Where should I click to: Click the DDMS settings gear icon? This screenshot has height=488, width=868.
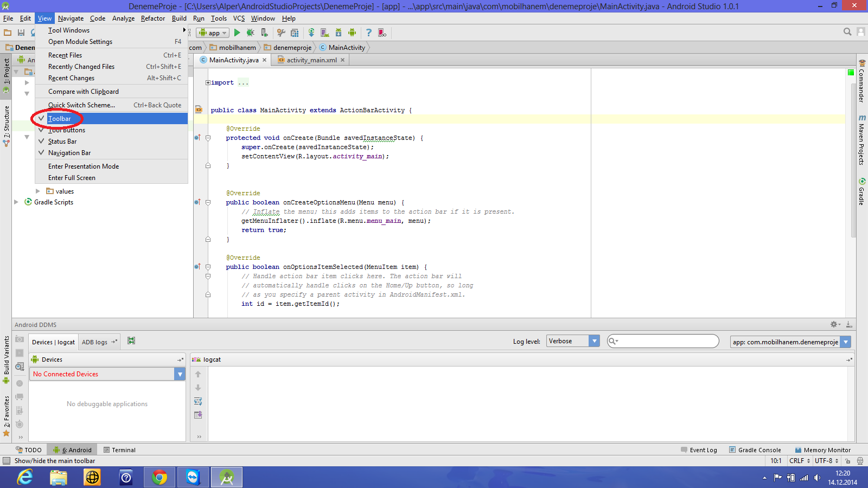point(835,324)
